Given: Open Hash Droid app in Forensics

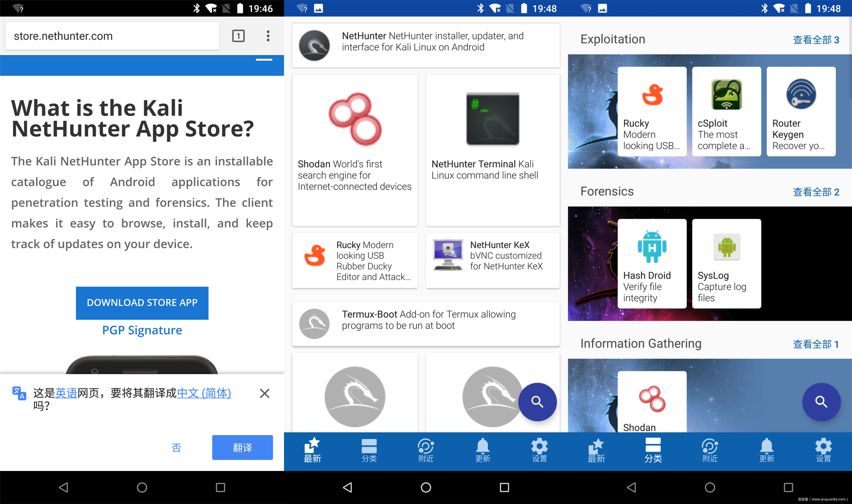Looking at the screenshot, I should (x=652, y=263).
